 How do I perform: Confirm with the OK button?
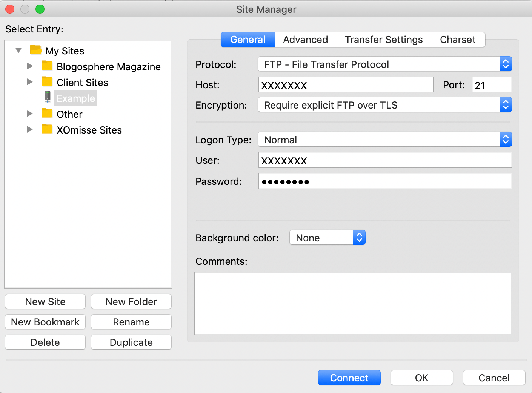tap(422, 378)
